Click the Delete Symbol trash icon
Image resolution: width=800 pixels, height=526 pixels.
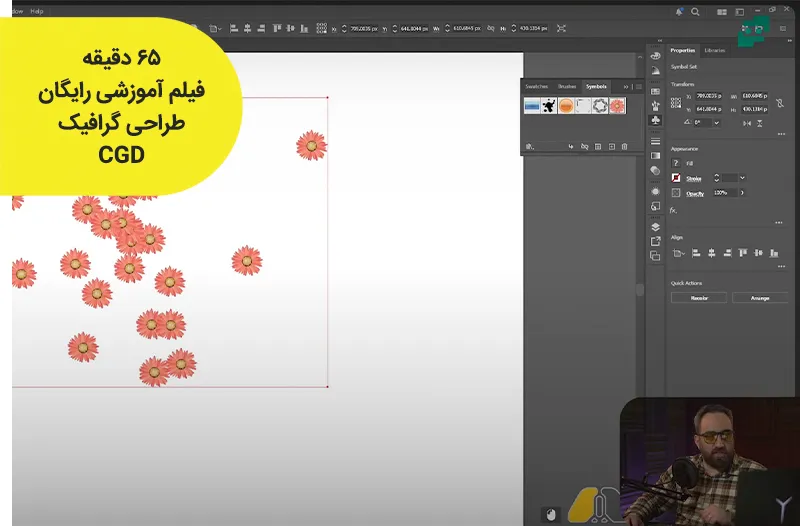[x=625, y=146]
